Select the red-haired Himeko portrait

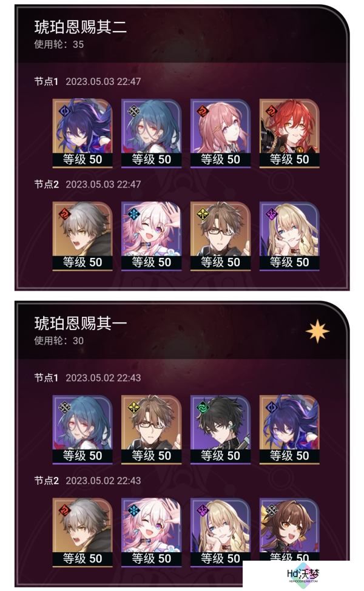[289, 133]
